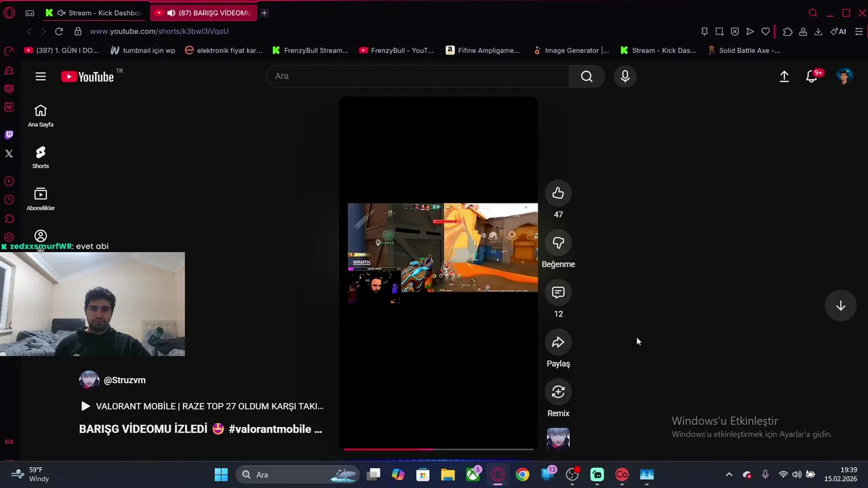Open the Windows Start menu
The image size is (868, 488).
pyautogui.click(x=221, y=474)
